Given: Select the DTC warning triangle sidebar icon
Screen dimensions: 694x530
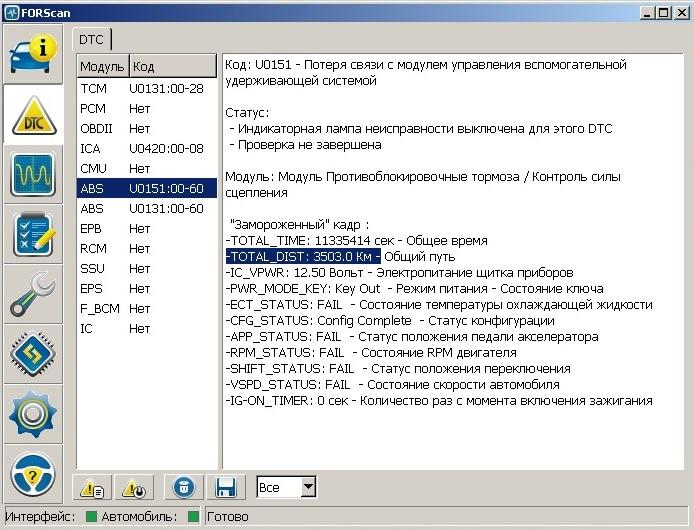Looking at the screenshot, I should (x=33, y=116).
